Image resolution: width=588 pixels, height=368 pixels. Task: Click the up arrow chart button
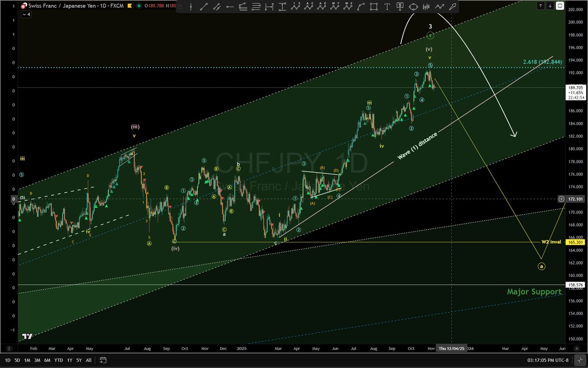pos(540,5)
